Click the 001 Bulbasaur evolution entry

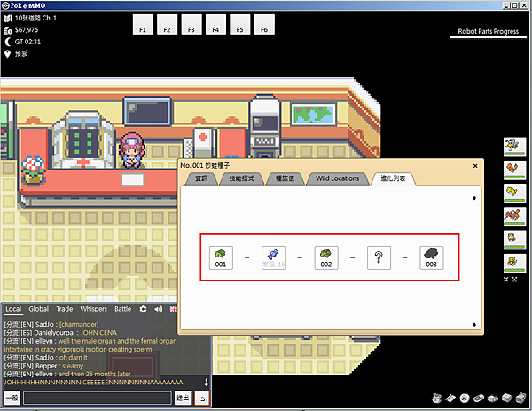221,257
